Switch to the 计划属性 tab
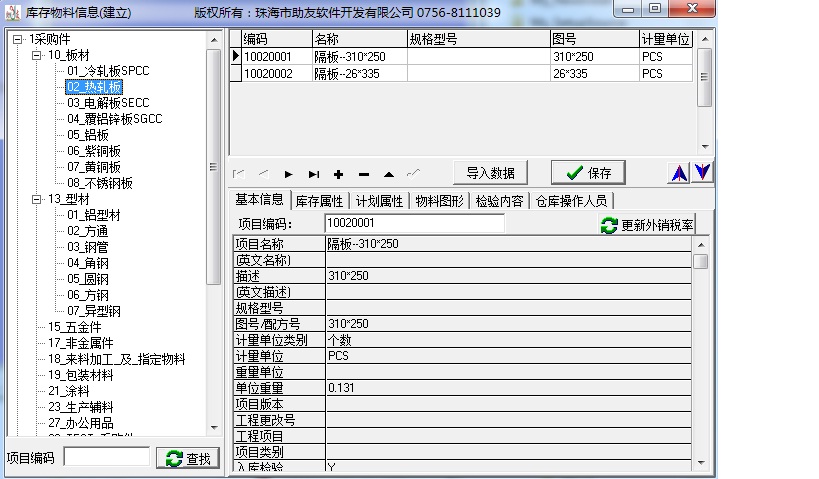819x479 pixels. pyautogui.click(x=379, y=201)
